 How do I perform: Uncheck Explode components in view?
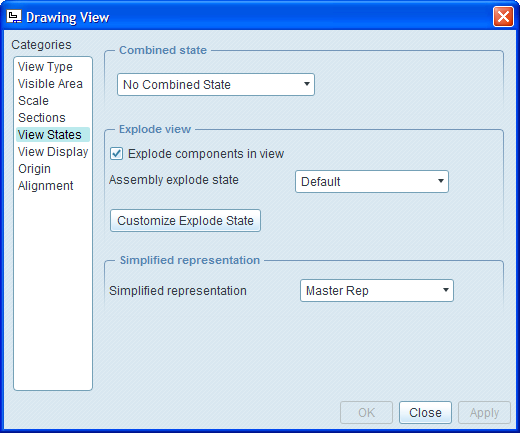click(117, 154)
